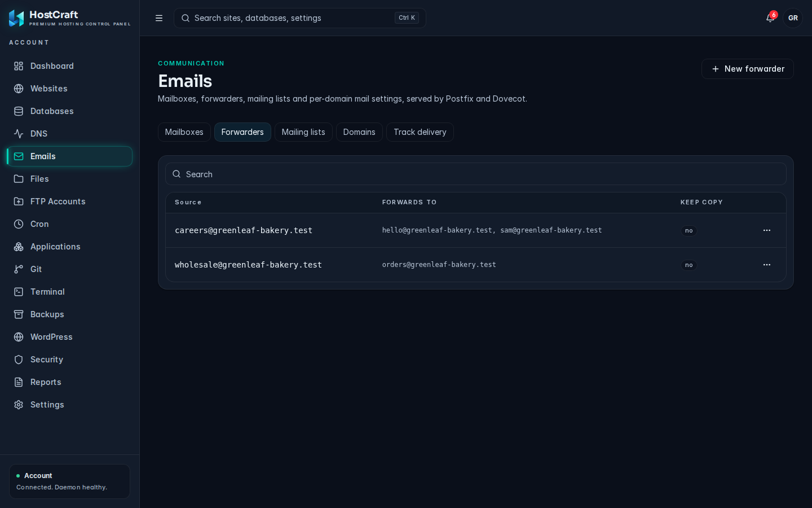Select the Track delivery tab
The image size is (812, 508).
point(420,132)
